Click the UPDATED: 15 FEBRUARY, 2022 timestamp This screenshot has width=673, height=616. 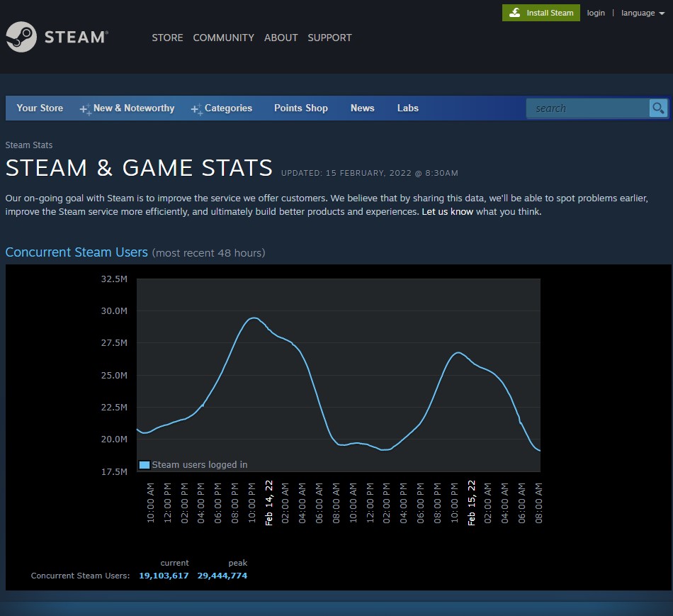370,173
